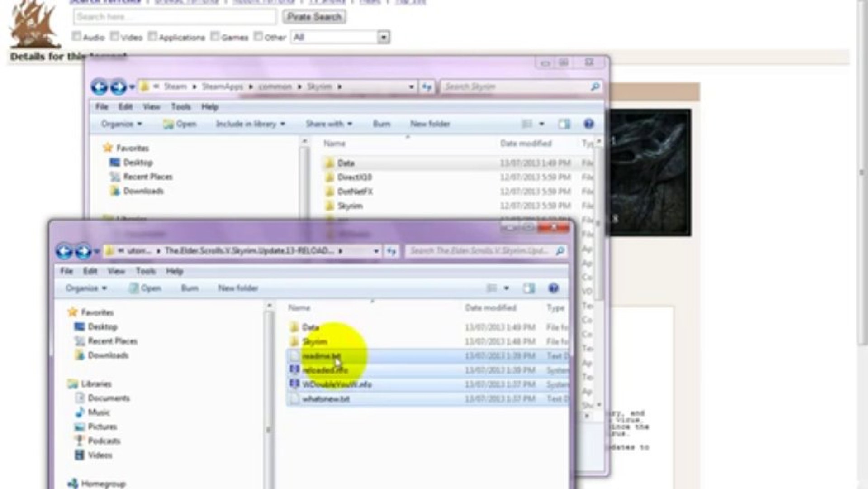Viewport: 868px width, 489px height.
Task: Open View menu in RELOADED window
Action: tap(116, 271)
